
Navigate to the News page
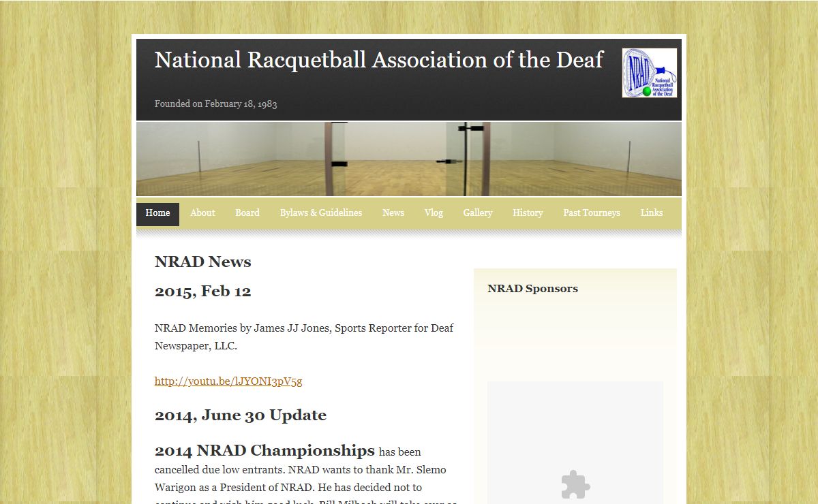pyautogui.click(x=393, y=213)
